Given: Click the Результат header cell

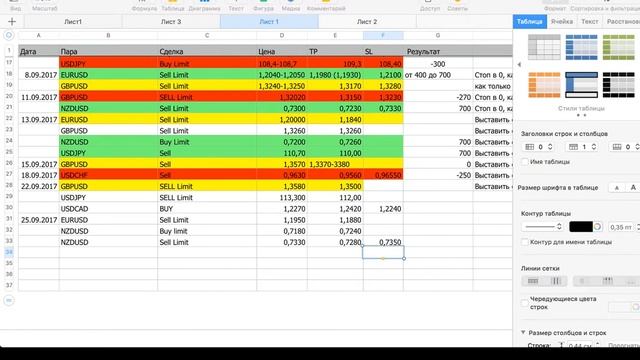Looking at the screenshot, I should tap(438, 51).
